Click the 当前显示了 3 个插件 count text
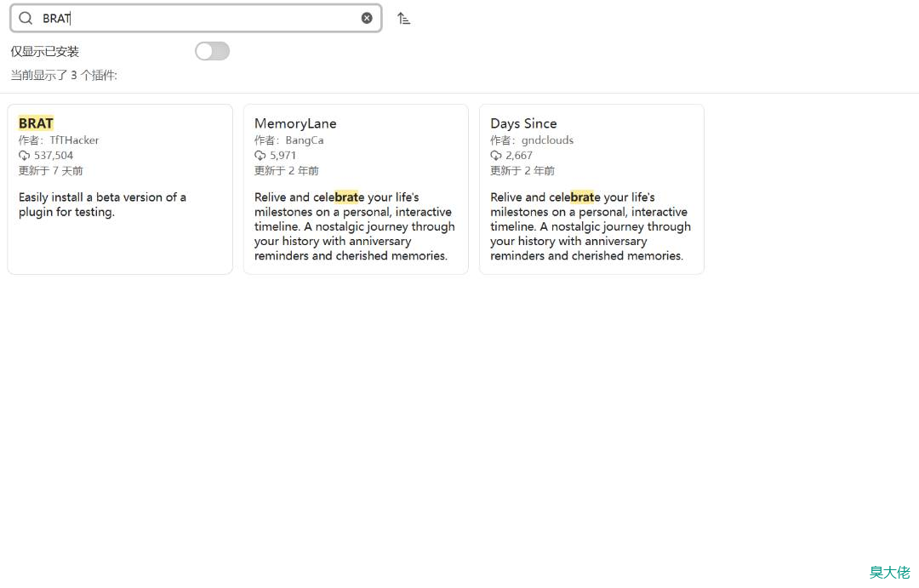Viewport: 919px width, 588px height. click(x=64, y=76)
